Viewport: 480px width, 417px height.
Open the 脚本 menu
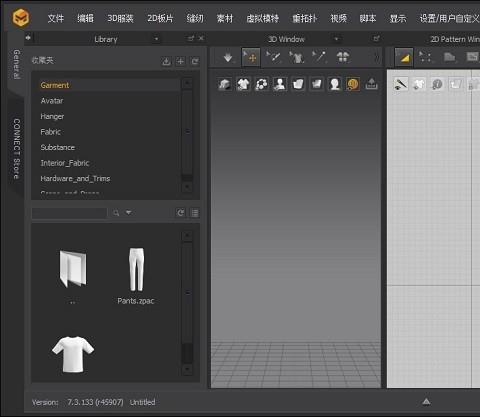point(368,18)
